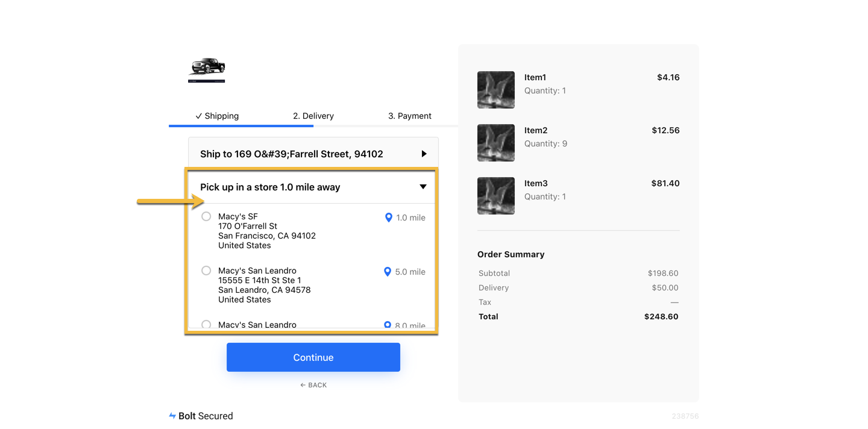Click the 5.0 mile map pin icon
868x429 pixels.
pyautogui.click(x=388, y=272)
